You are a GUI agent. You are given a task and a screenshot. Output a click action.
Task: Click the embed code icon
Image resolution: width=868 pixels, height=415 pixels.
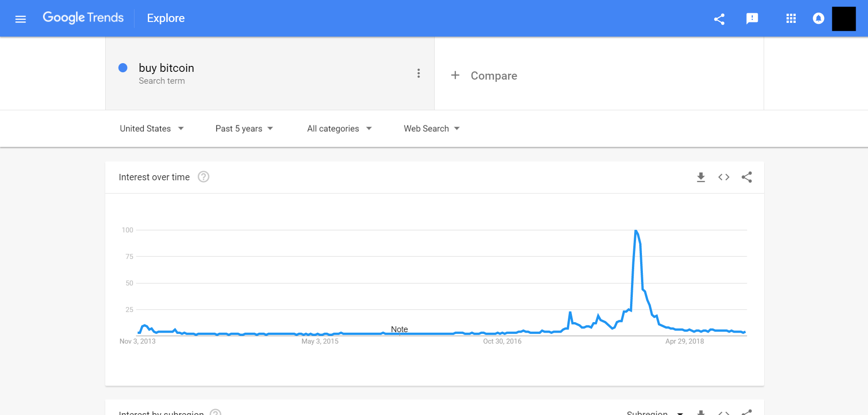723,177
